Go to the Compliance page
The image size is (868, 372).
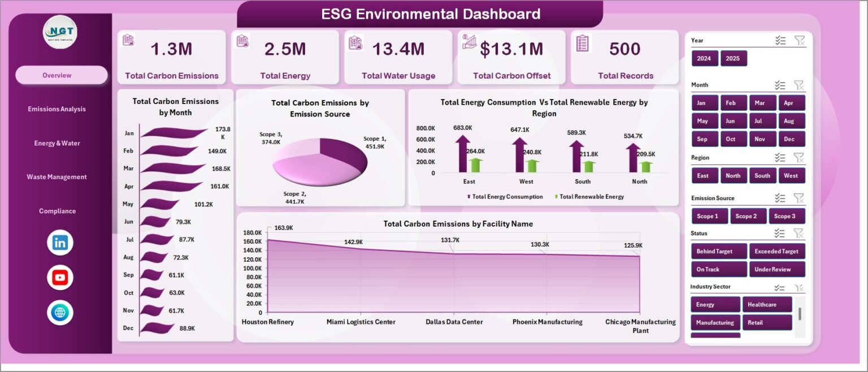point(57,211)
